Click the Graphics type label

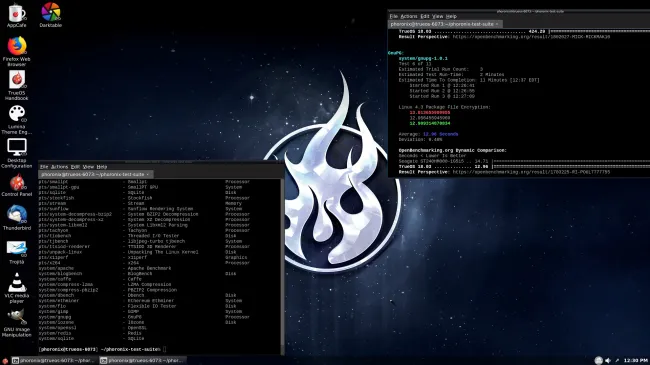pos(236,258)
